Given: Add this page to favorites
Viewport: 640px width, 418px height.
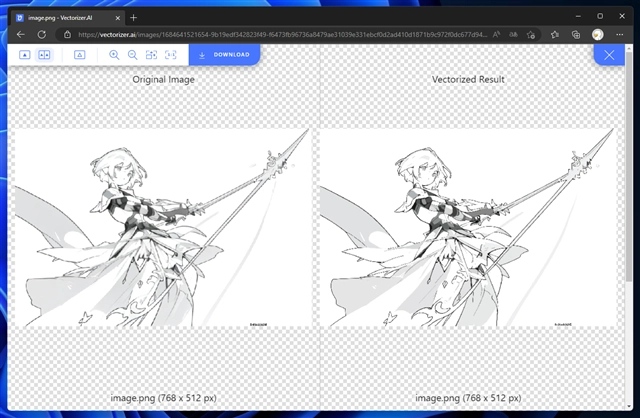Looking at the screenshot, I should tap(531, 35).
